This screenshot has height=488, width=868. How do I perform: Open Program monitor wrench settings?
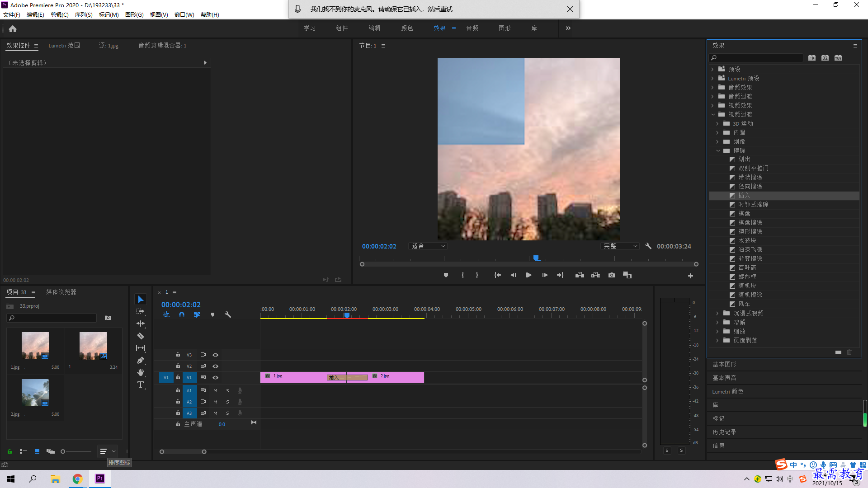tap(648, 246)
